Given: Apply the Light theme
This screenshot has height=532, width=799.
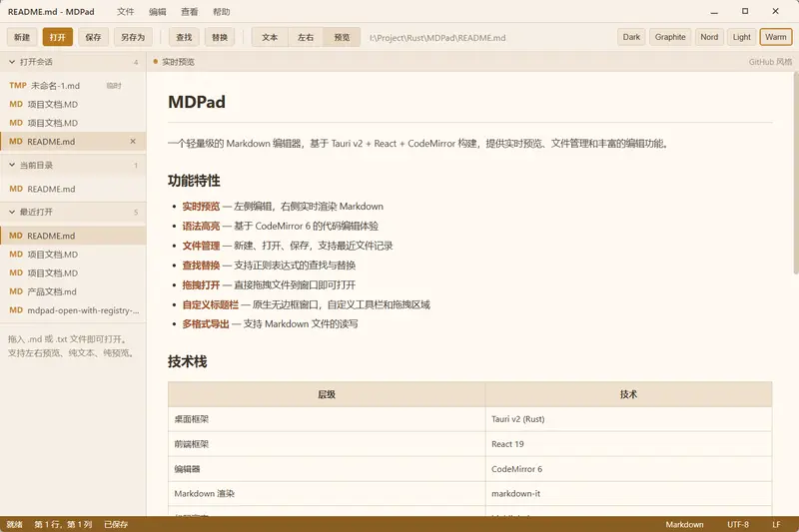Looking at the screenshot, I should [x=741, y=37].
